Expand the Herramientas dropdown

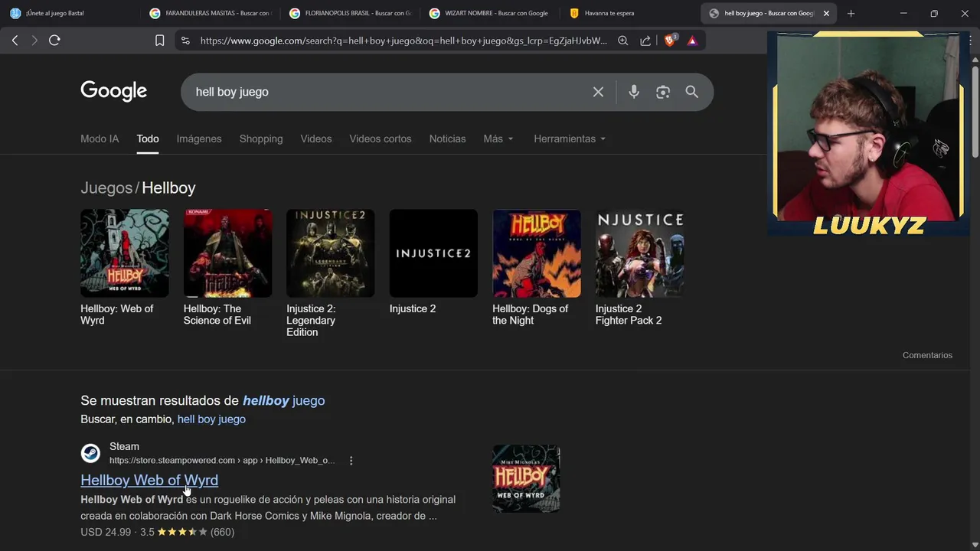[570, 139]
